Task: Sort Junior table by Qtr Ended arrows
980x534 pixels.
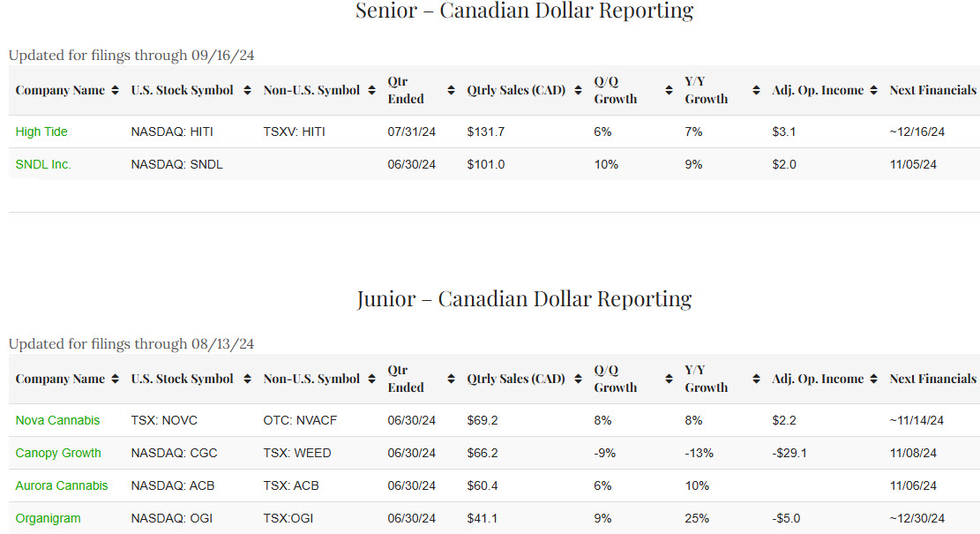Action: pos(451,379)
